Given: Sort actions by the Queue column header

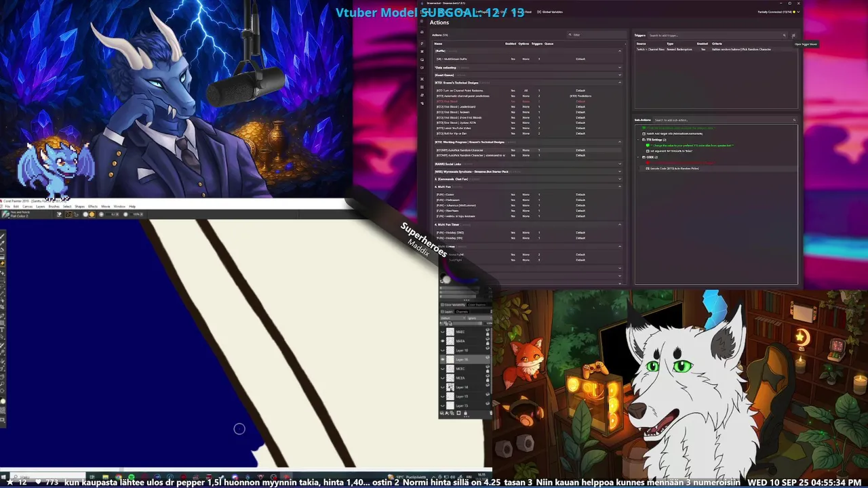Looking at the screenshot, I should click(549, 43).
